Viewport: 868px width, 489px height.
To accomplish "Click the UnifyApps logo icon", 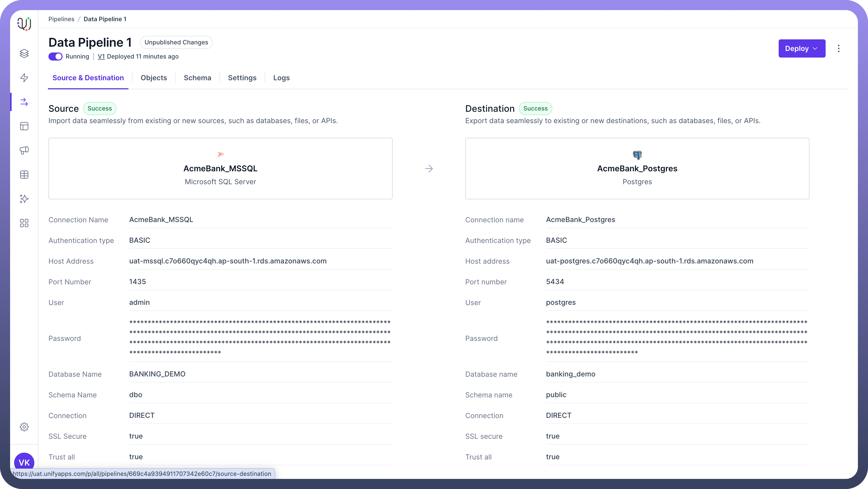I will point(24,23).
